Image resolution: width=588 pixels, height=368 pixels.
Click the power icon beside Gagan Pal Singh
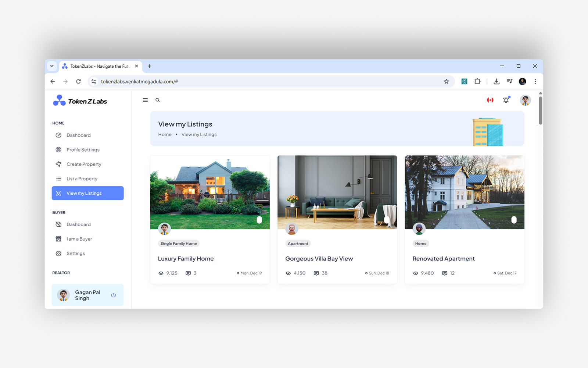(x=114, y=295)
